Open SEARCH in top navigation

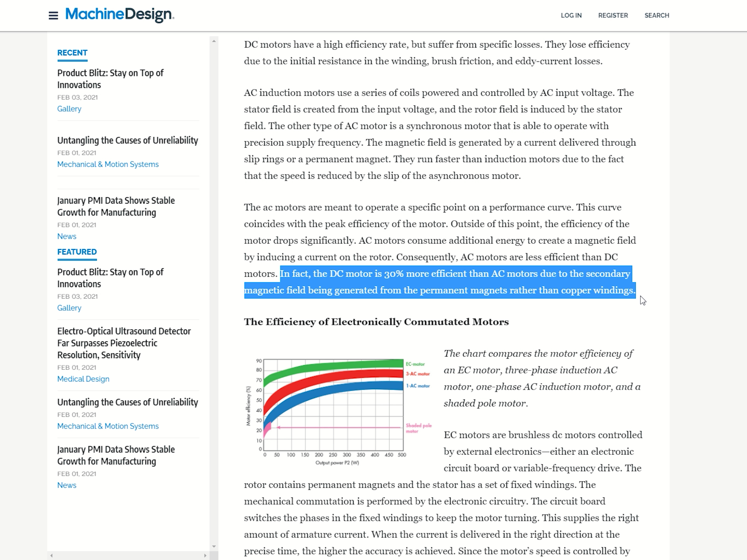point(657,16)
